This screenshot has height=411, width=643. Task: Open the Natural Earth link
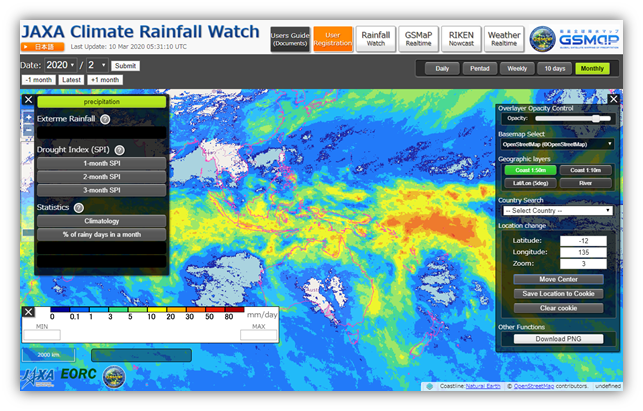point(483,386)
